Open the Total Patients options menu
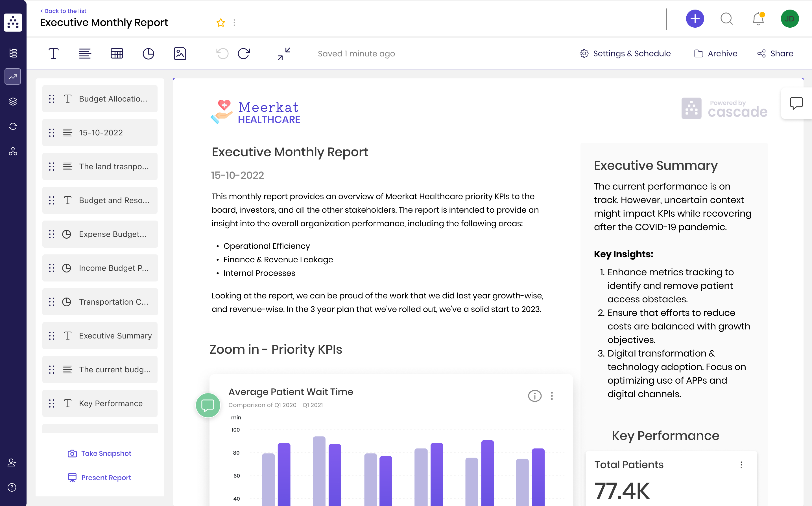This screenshot has width=812, height=506. (x=742, y=465)
